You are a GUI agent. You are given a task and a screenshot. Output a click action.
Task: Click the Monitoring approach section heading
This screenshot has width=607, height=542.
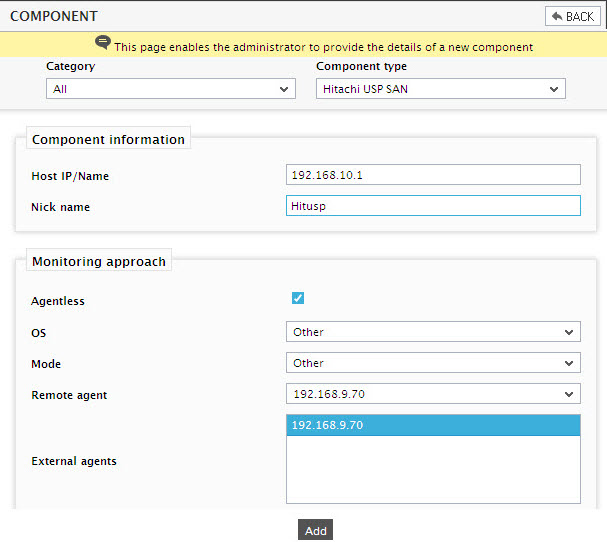[x=99, y=261]
